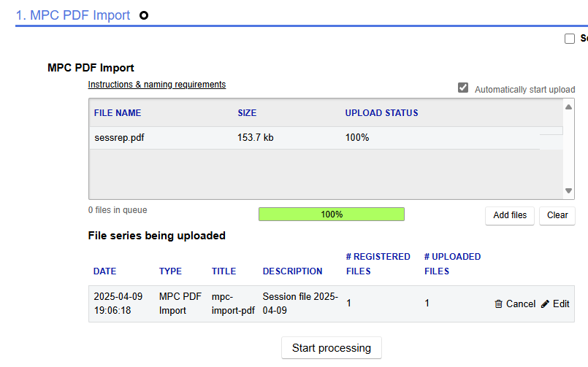
Task: Click the UPLOAD STATUS column header
Action: click(x=381, y=113)
